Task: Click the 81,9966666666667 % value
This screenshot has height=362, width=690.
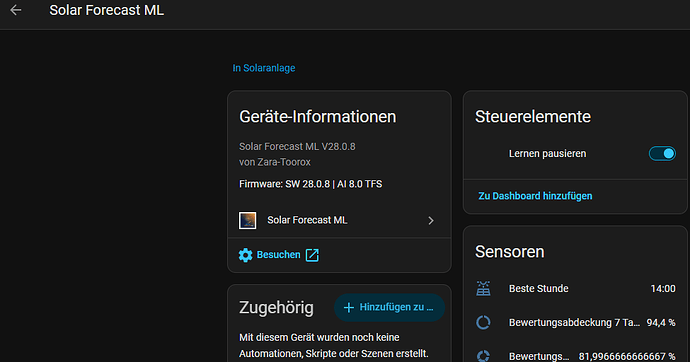Action: [x=627, y=356]
